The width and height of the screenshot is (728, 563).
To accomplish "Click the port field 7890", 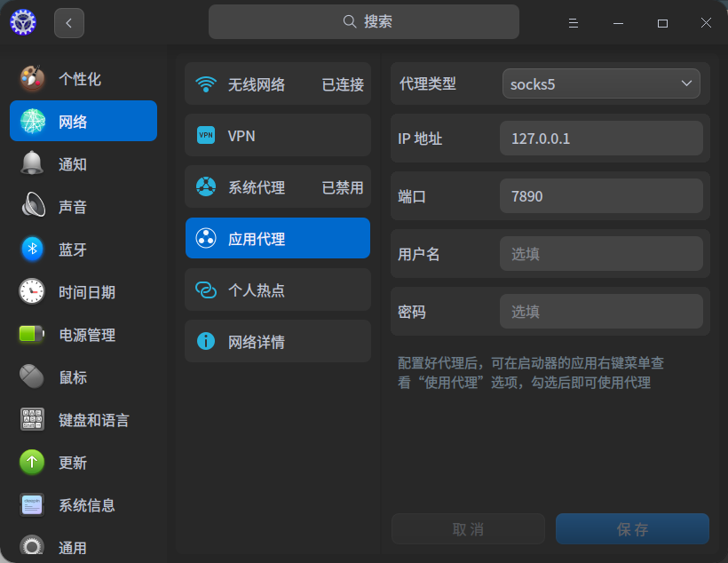I will 601,196.
